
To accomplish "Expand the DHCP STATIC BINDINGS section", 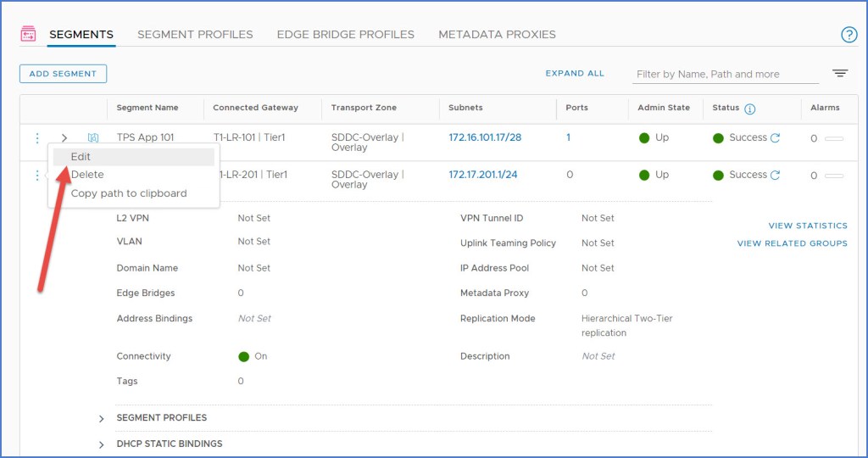I will pyautogui.click(x=102, y=444).
